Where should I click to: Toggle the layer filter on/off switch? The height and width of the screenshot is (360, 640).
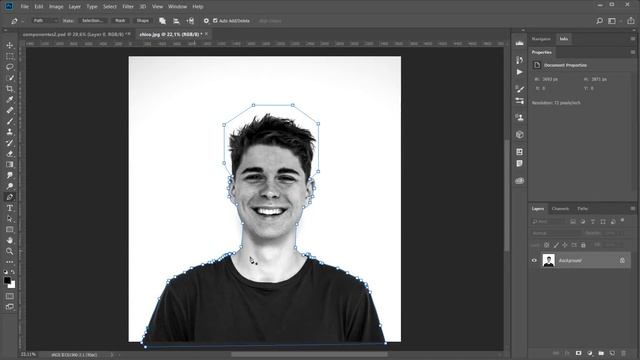[x=622, y=220]
